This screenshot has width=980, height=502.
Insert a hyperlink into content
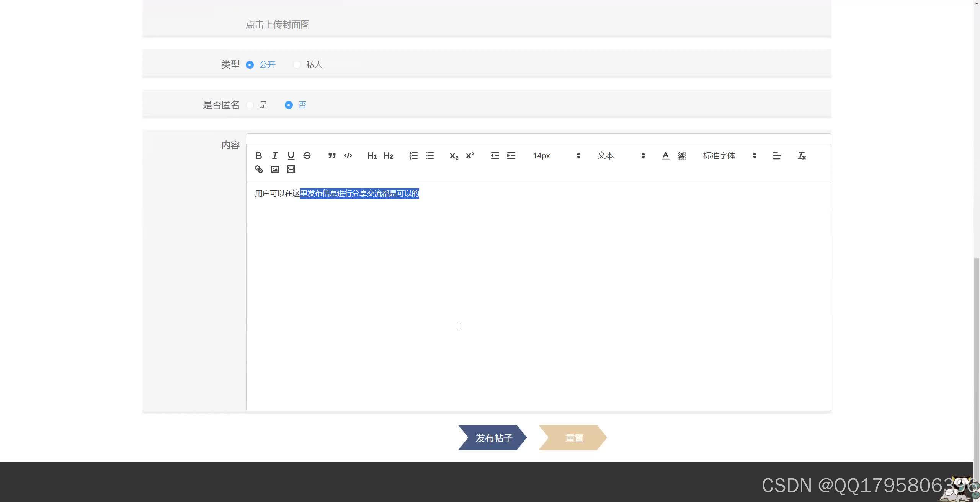pos(259,170)
